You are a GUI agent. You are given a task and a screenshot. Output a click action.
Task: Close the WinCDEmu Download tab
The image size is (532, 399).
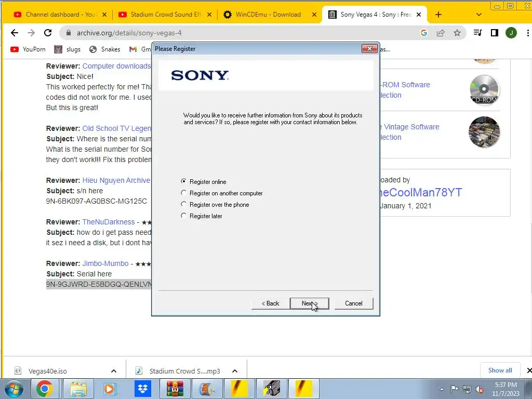(x=314, y=15)
